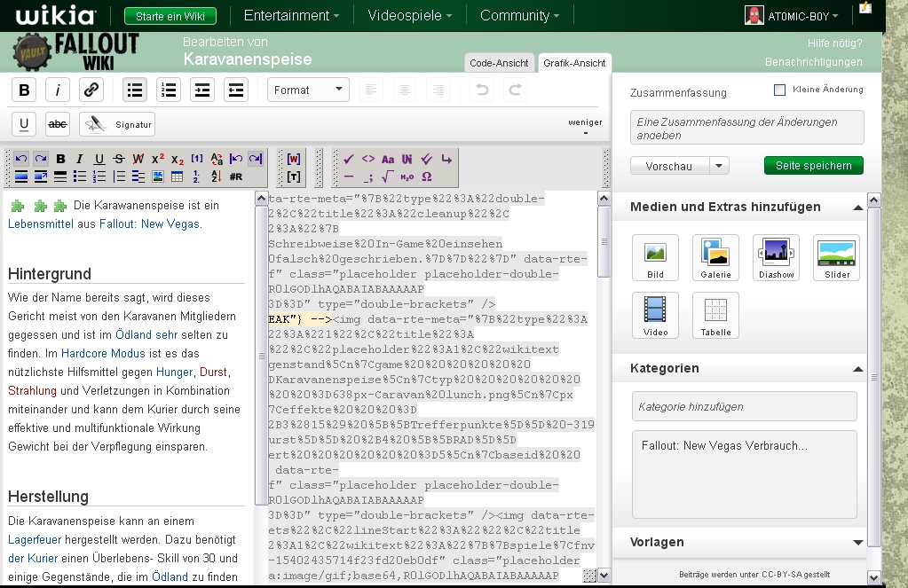The width and height of the screenshot is (908, 588).
Task: Check the Kleine Änderung checkbox
Action: (x=780, y=90)
